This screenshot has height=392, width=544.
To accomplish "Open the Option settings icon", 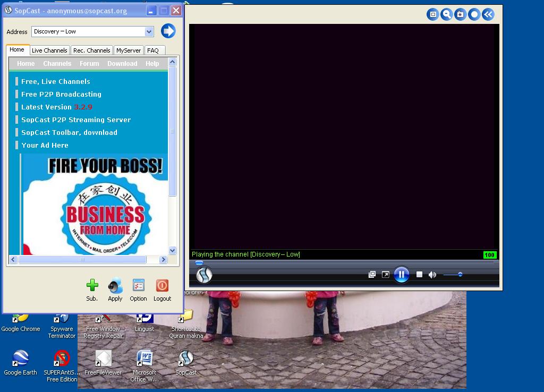I will coord(139,285).
